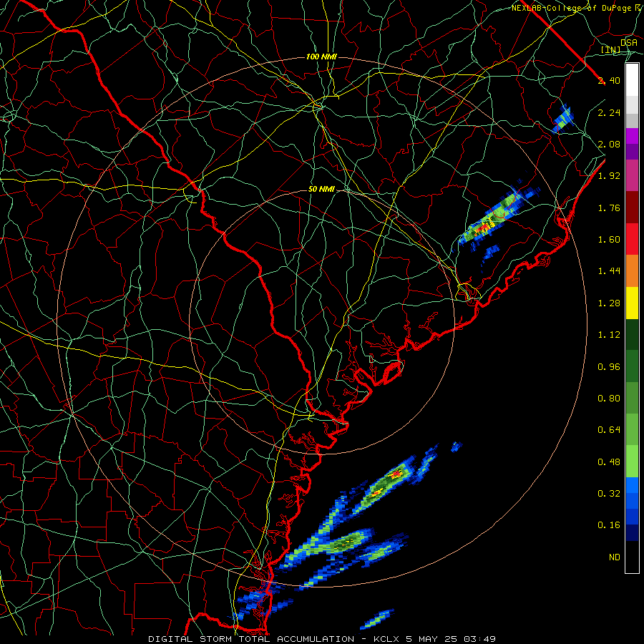Click the ND legend label
644x644 pixels.
click(615, 557)
